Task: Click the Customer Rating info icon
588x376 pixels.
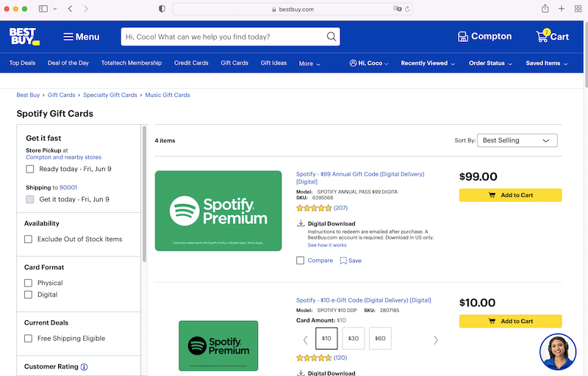Action: tap(84, 367)
